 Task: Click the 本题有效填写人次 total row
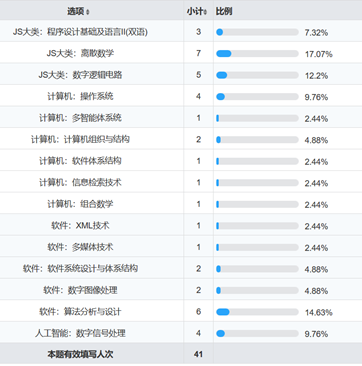[181, 354]
